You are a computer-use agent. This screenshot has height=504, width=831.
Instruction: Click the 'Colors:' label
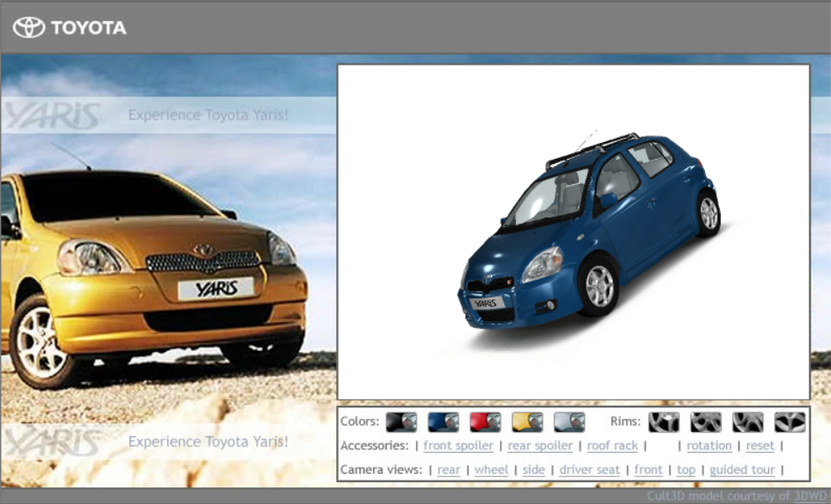coord(360,422)
